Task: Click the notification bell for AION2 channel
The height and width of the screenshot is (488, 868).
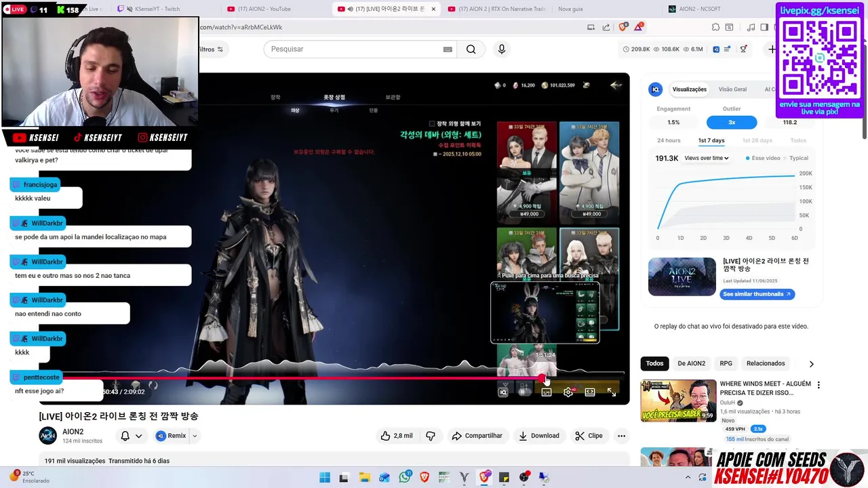Action: point(125,436)
